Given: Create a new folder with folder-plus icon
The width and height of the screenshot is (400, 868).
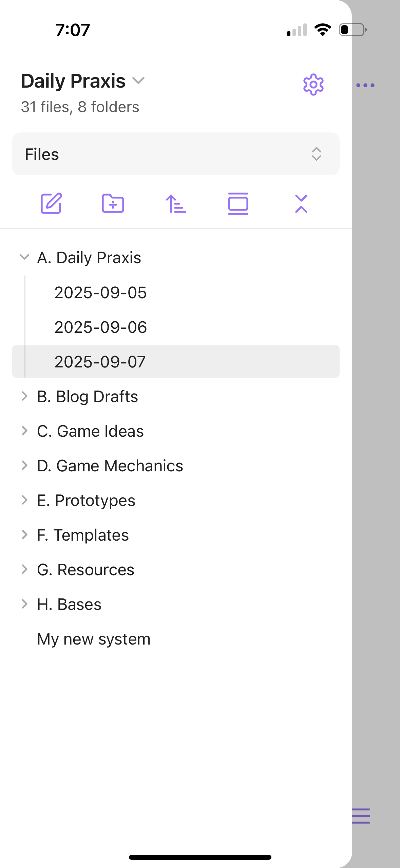Looking at the screenshot, I should click(x=113, y=203).
